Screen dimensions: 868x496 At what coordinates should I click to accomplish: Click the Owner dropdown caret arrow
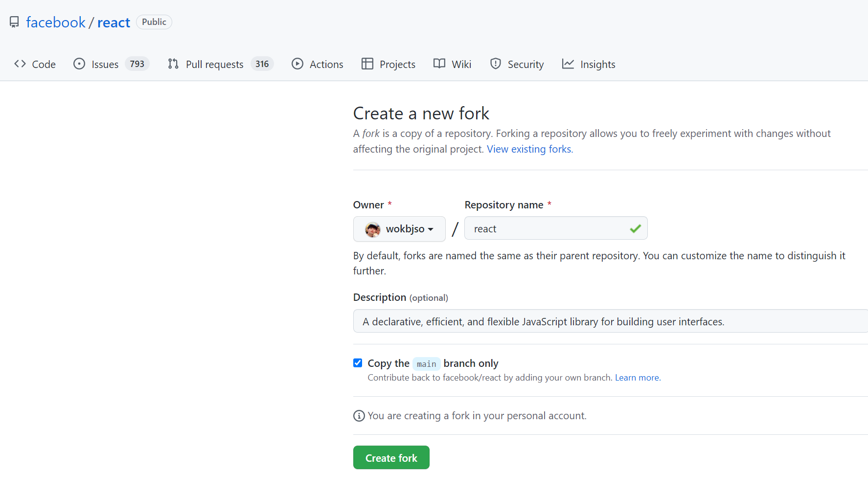pos(431,229)
